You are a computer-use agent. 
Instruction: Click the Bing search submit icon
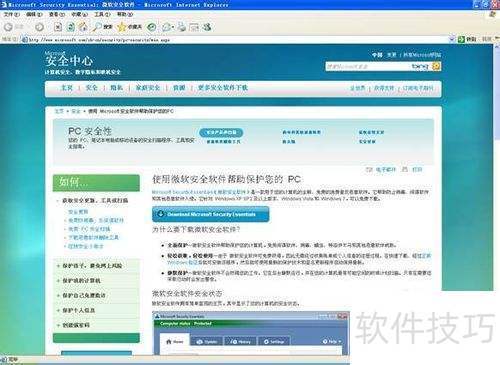[436, 66]
